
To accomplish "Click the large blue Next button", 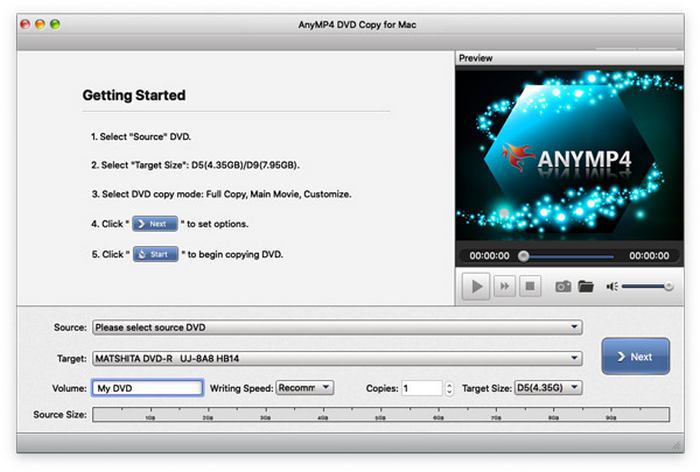I will 635,357.
